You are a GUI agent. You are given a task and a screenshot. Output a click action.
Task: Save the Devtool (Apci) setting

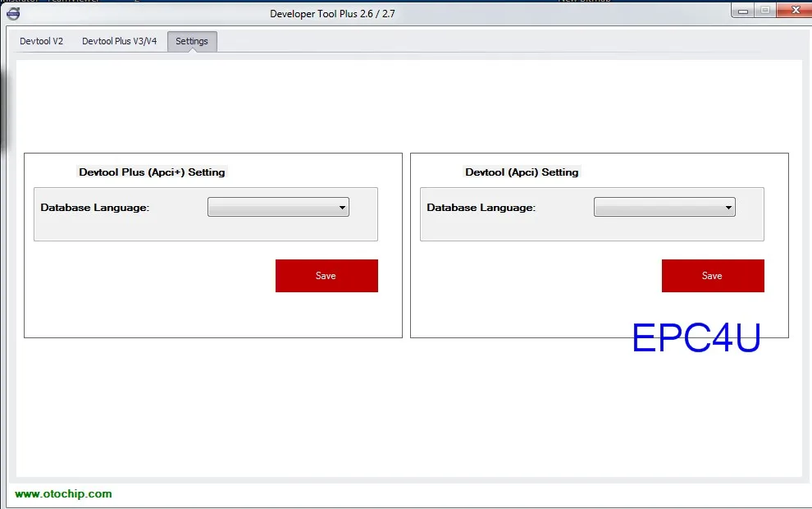[x=713, y=276]
